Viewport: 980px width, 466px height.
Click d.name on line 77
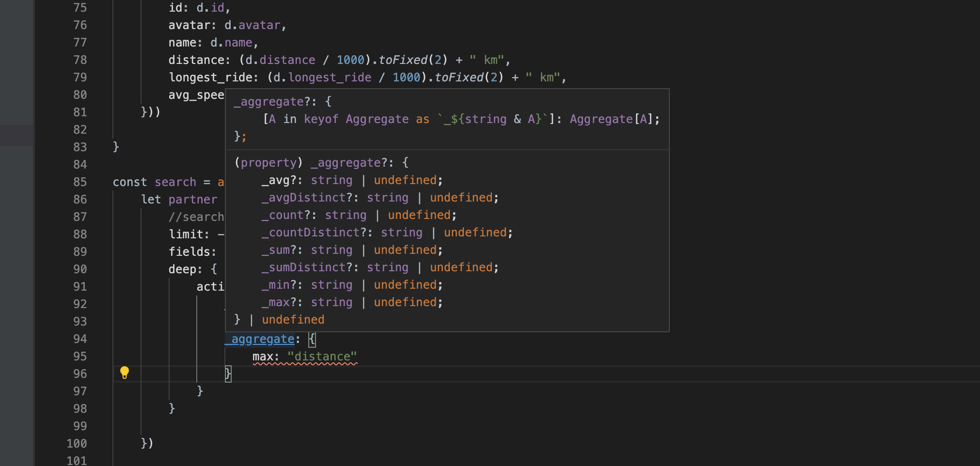coord(231,43)
